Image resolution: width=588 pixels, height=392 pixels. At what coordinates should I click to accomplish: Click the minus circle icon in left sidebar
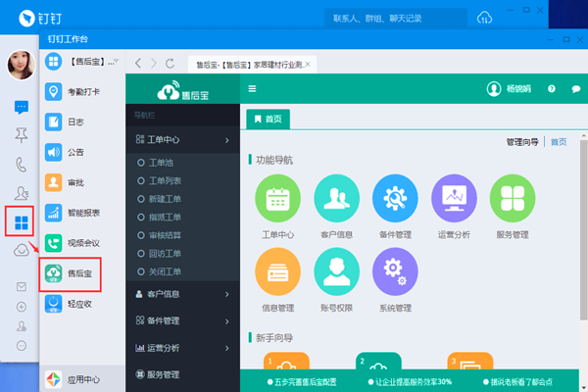pos(22,346)
